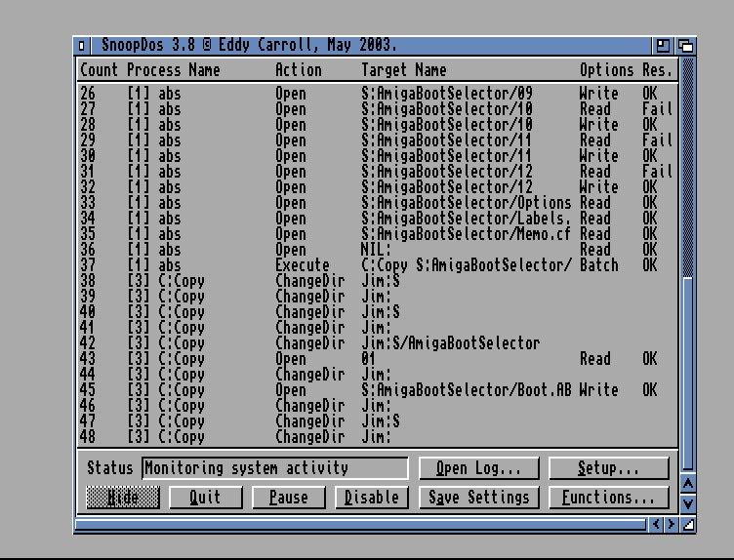The width and height of the screenshot is (734, 560).
Task: Click the horizontal scroll right arrow
Action: pyautogui.click(x=671, y=525)
